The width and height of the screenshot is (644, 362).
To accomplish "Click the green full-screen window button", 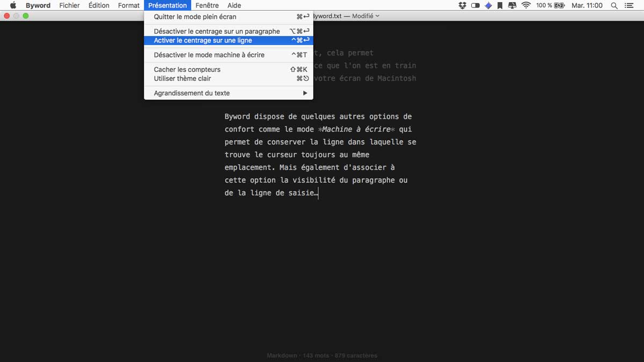I will click(x=25, y=16).
